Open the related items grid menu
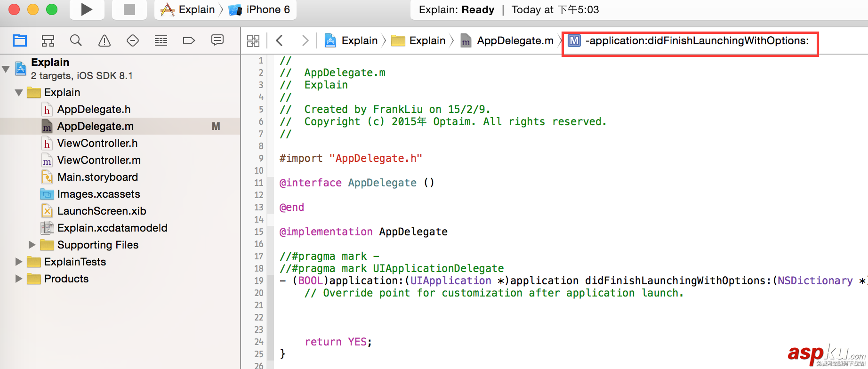Screen dimensions: 868x369 (x=253, y=40)
